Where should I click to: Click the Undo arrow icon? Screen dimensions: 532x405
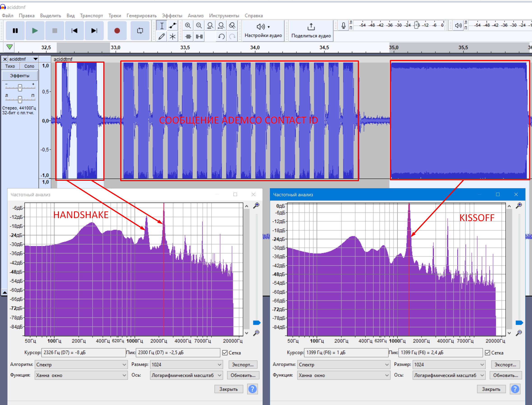coord(221,37)
